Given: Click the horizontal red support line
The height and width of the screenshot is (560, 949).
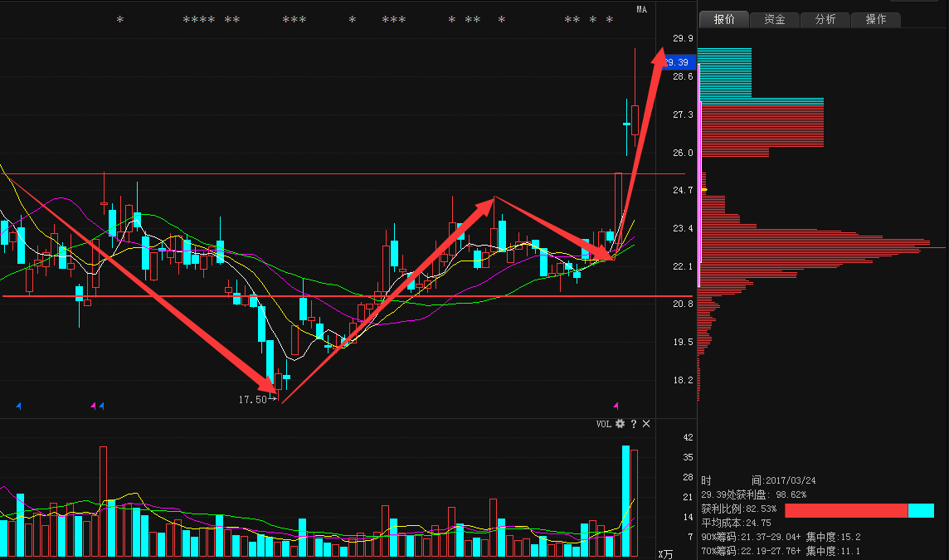Looking at the screenshot, I should pyautogui.click(x=166, y=296).
